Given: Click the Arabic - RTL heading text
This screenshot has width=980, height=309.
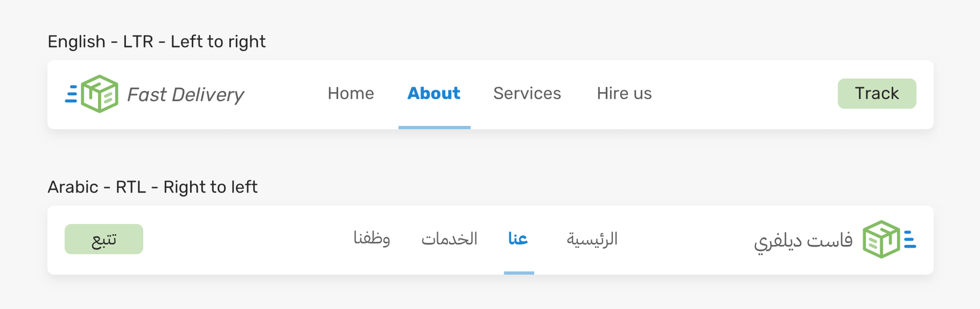Looking at the screenshot, I should point(153,187).
